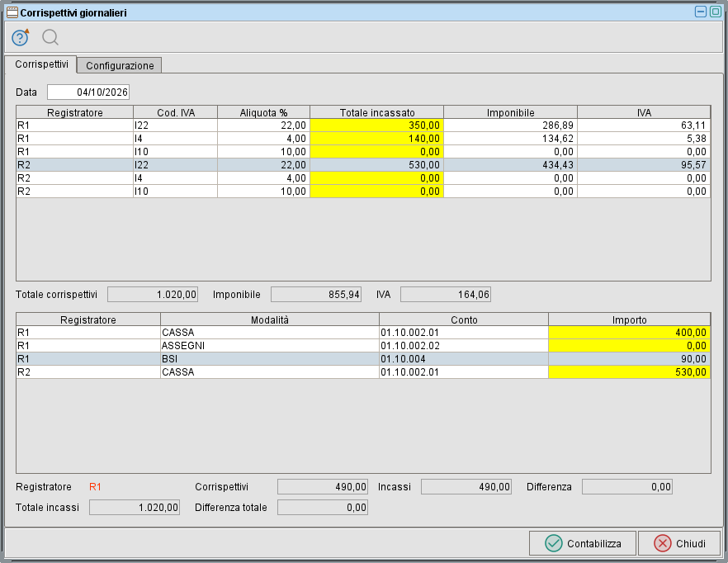Minimize the Corrispettivi giornalieri window
Viewport: 728px width, 563px height.
[701, 12]
